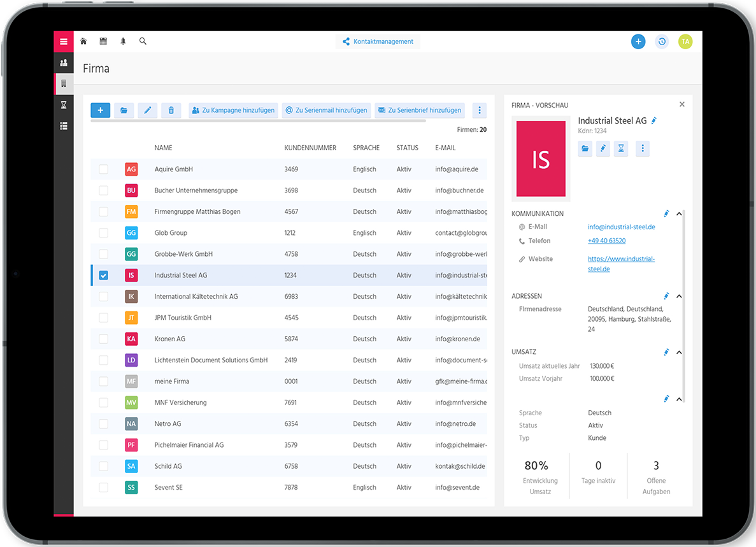Uncheck the Industrial Steel AG checkbox

click(x=103, y=275)
